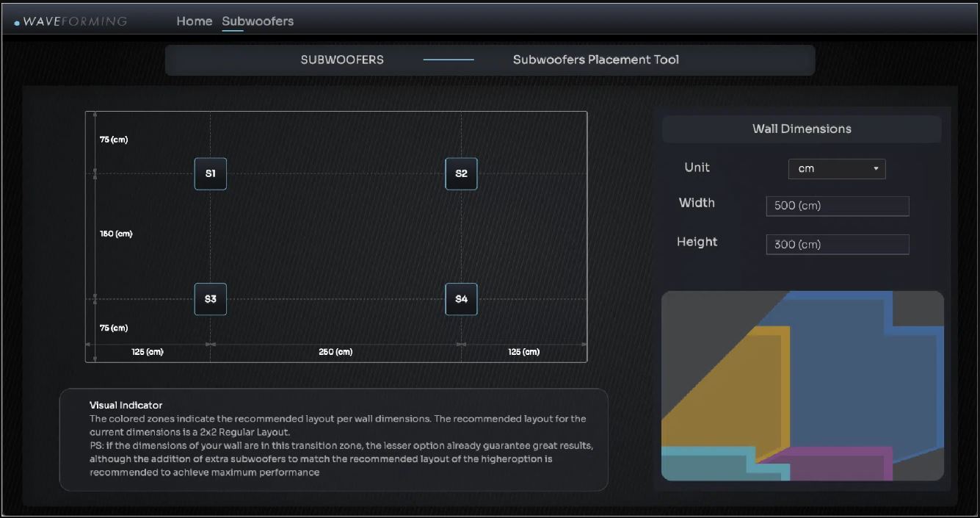Viewport: 980px width, 518px height.
Task: Click the Waveforming logo
Action: click(x=70, y=21)
